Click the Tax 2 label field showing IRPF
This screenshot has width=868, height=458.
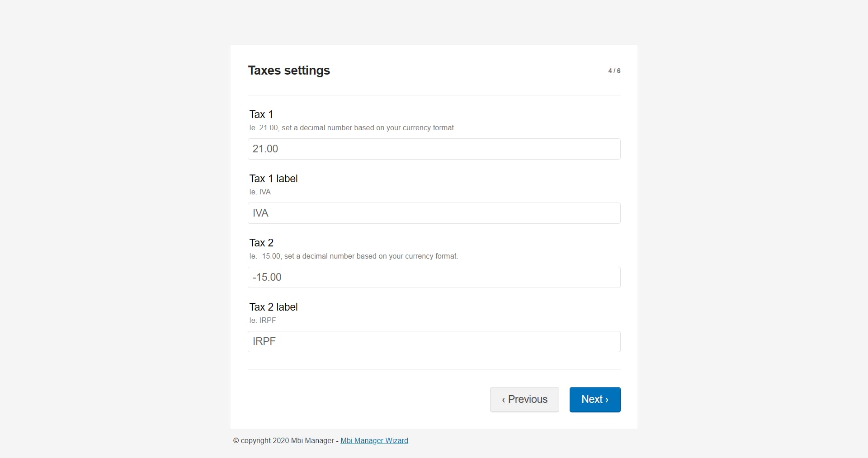434,341
